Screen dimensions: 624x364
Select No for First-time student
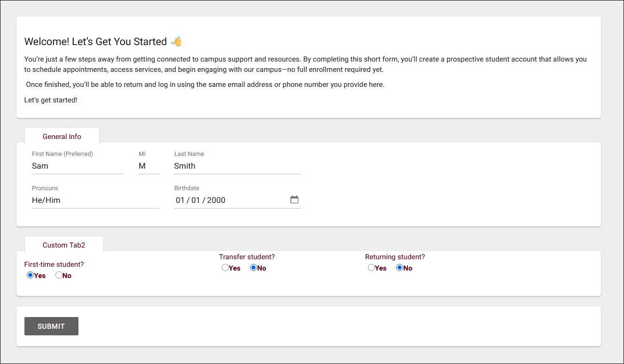(59, 276)
